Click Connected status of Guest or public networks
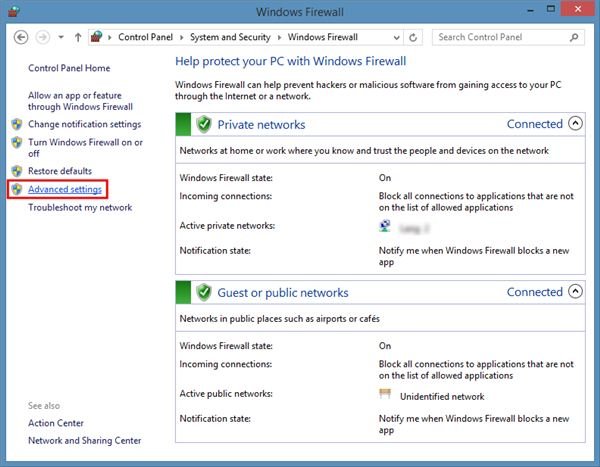600x467 pixels. 535,292
